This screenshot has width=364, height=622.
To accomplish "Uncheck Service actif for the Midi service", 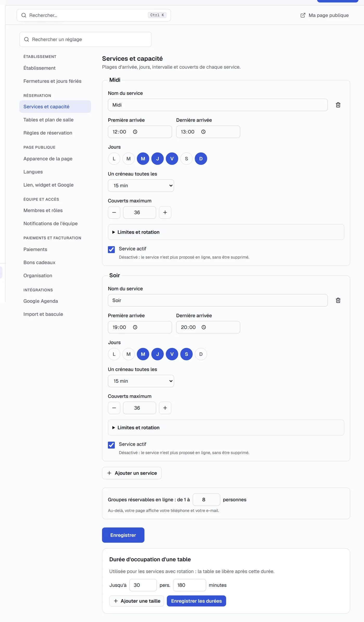I will pos(111,250).
